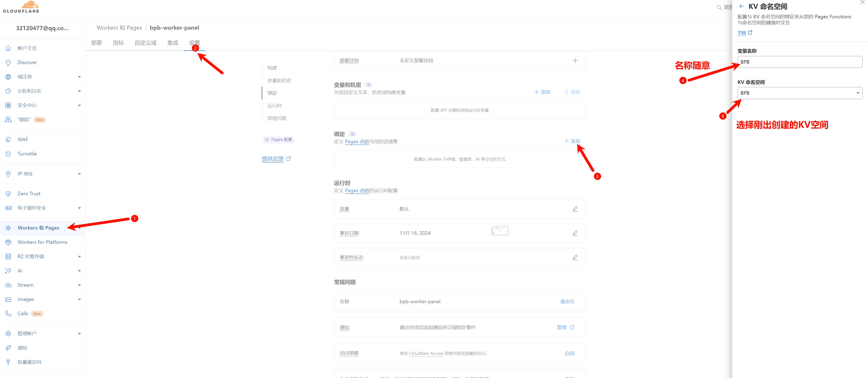868x378 pixels.
Task: Click the WAF shield icon
Action: point(8,139)
